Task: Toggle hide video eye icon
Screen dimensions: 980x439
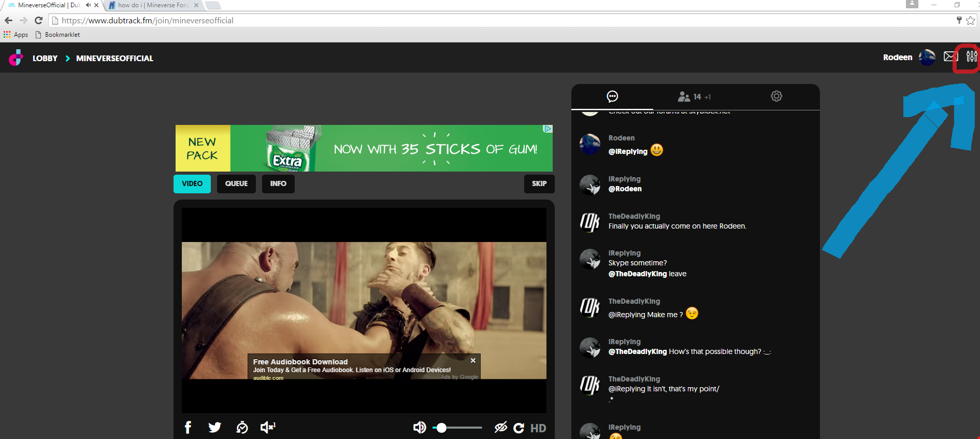Action: tap(500, 427)
